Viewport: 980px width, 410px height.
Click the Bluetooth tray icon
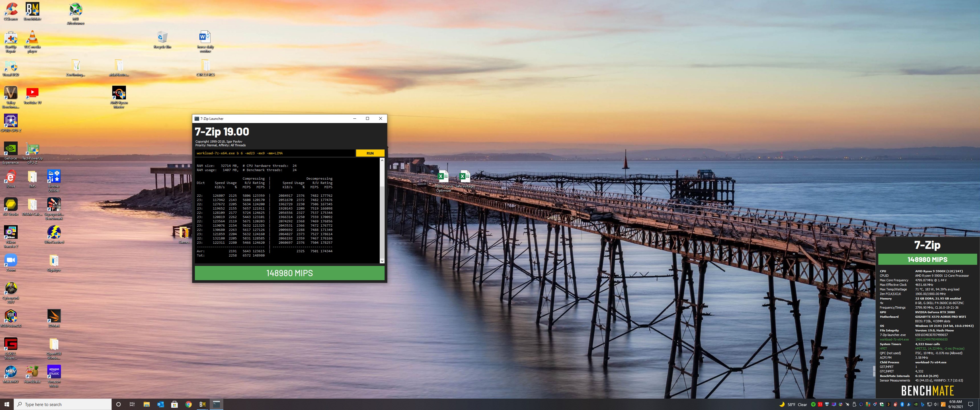coord(902,404)
